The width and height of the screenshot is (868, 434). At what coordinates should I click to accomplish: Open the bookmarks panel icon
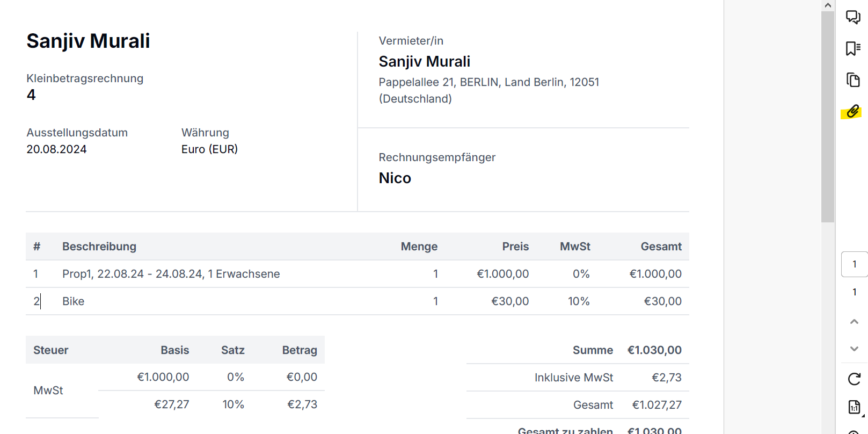tap(853, 48)
